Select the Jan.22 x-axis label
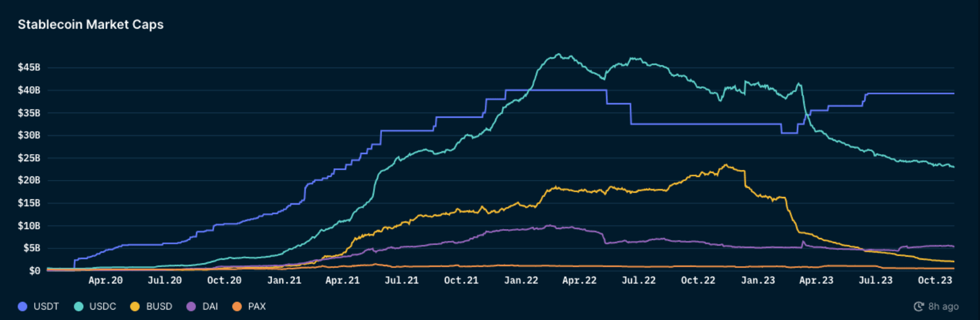Image resolution: width=980 pixels, height=320 pixels. coord(521,281)
